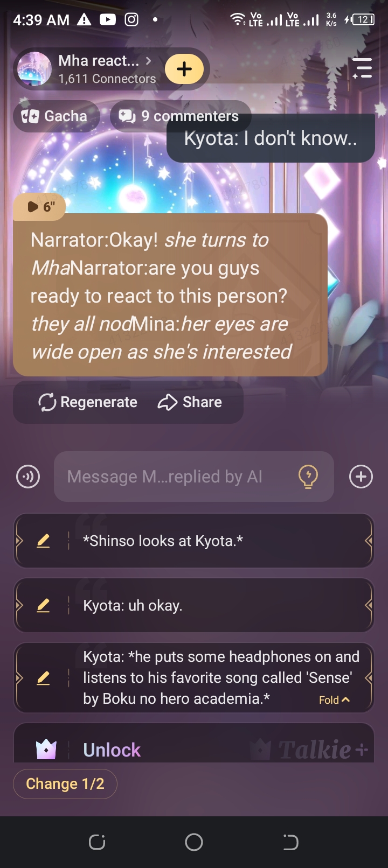Expand the Mha react character title chevron
388x868 pixels.
[149, 60]
